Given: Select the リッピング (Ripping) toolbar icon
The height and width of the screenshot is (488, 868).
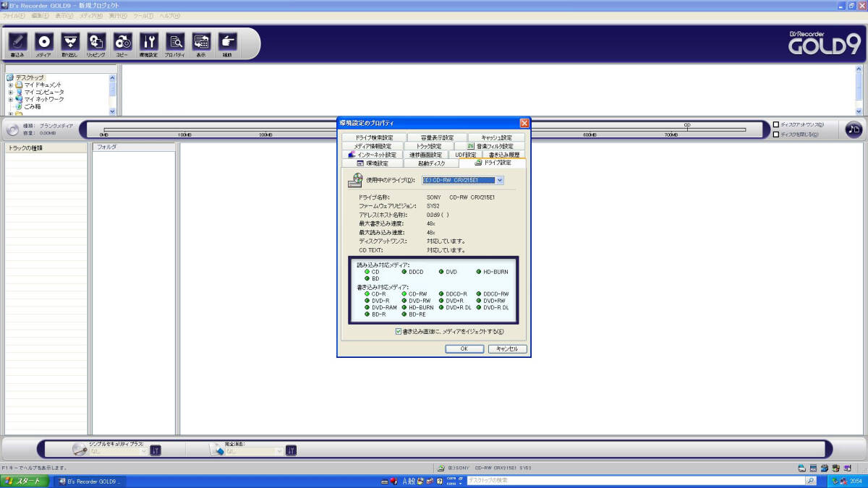Looking at the screenshot, I should [95, 43].
